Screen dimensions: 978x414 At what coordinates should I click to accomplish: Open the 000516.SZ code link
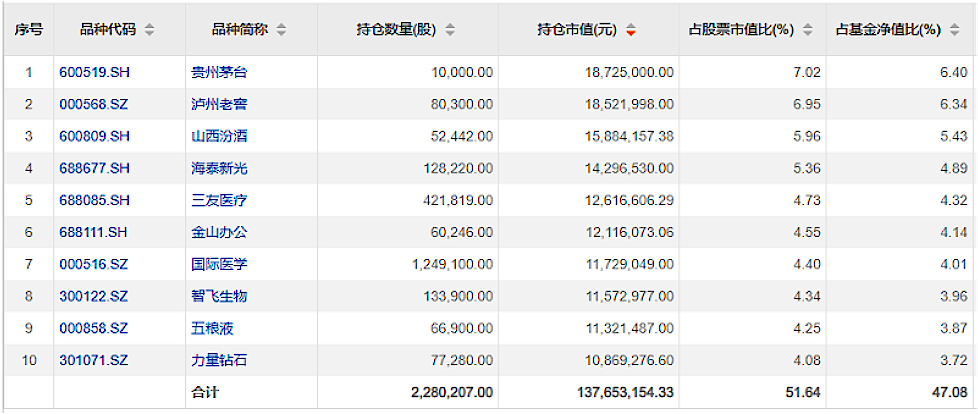94,265
